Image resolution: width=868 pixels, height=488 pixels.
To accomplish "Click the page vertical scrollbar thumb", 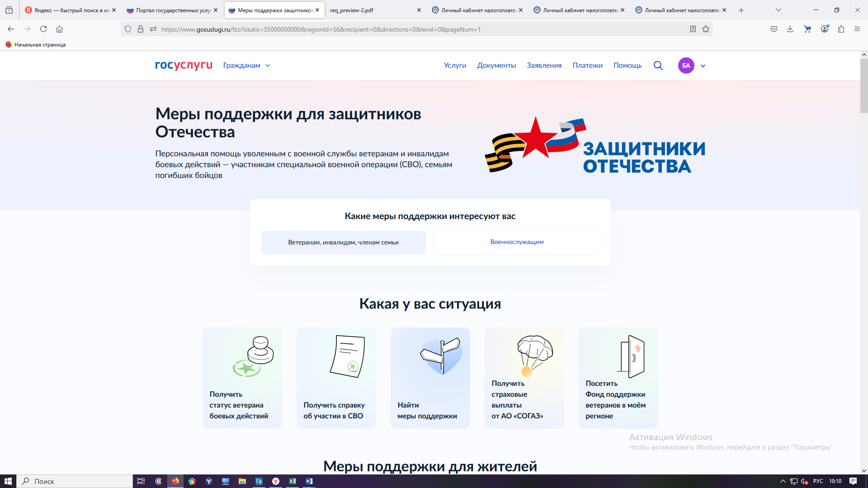I will point(864,86).
